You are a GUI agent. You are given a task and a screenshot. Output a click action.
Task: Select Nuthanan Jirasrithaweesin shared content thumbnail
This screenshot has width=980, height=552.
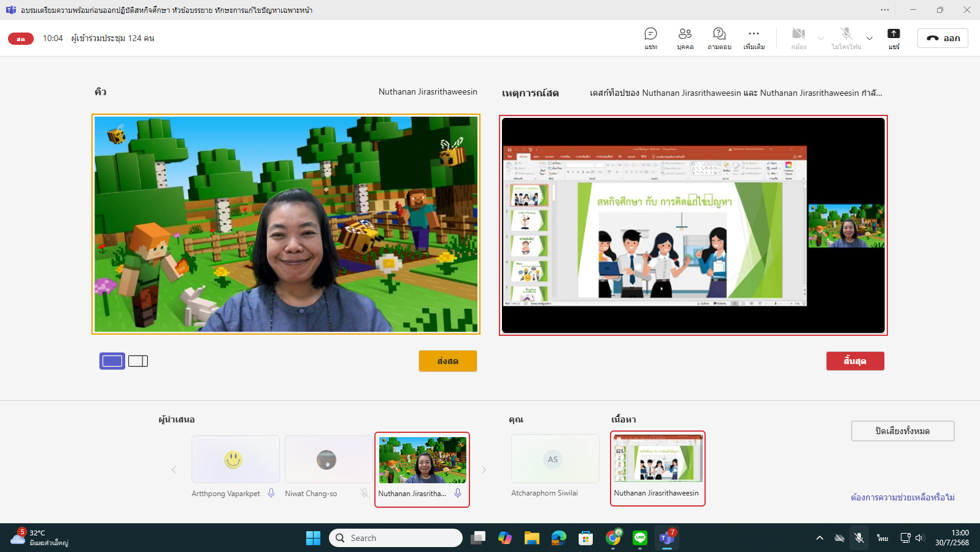pos(658,459)
